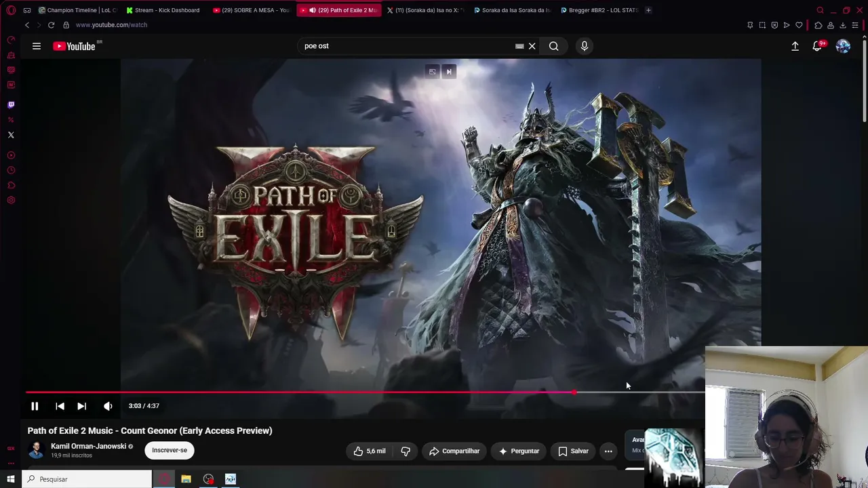Click the Inscrever-se subscribe button

170,450
